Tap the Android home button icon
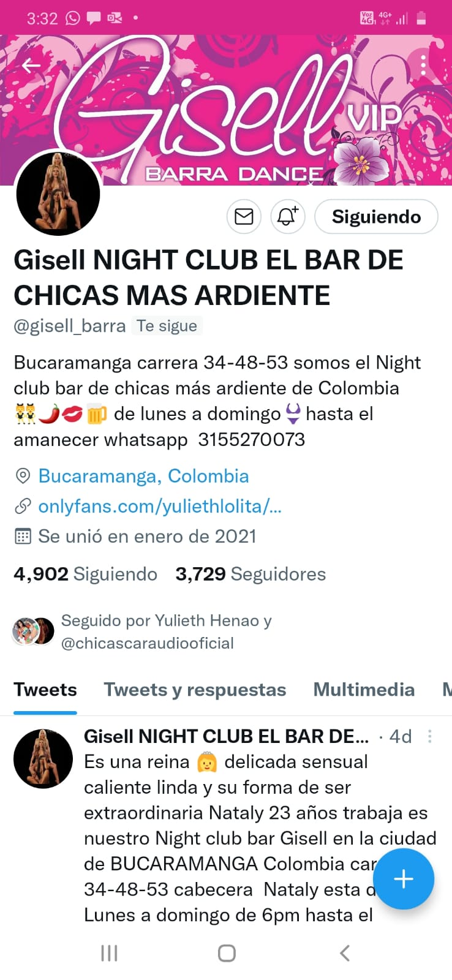452x980 pixels. pos(227,953)
